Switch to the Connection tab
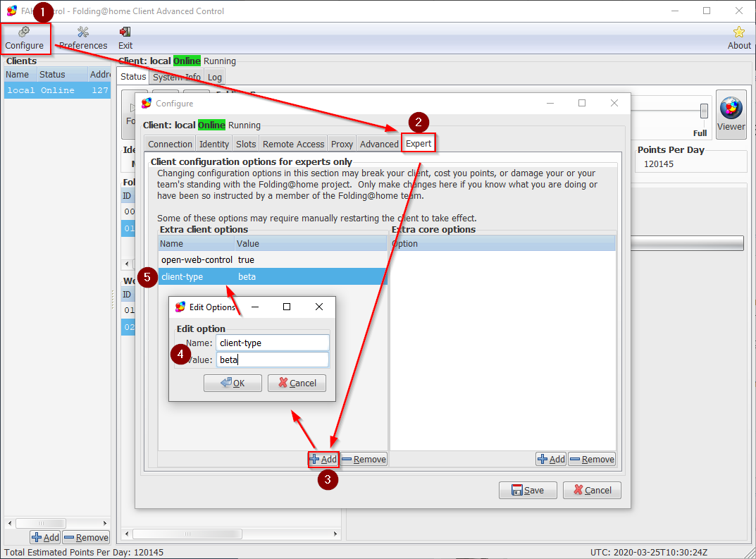756x559 pixels. tap(171, 144)
